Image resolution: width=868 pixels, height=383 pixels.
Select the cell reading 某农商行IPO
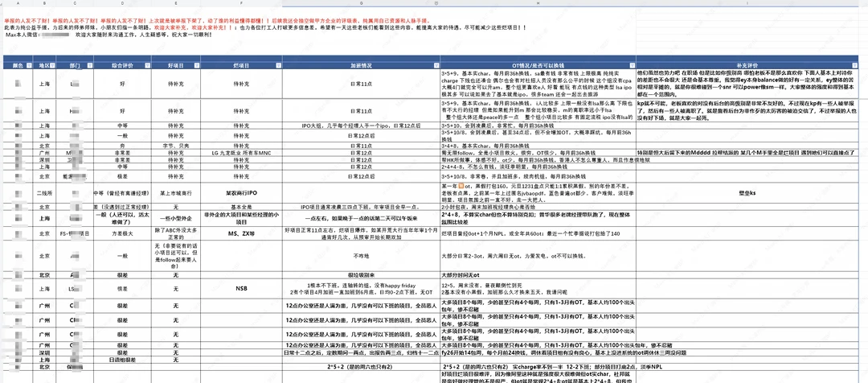241,194
